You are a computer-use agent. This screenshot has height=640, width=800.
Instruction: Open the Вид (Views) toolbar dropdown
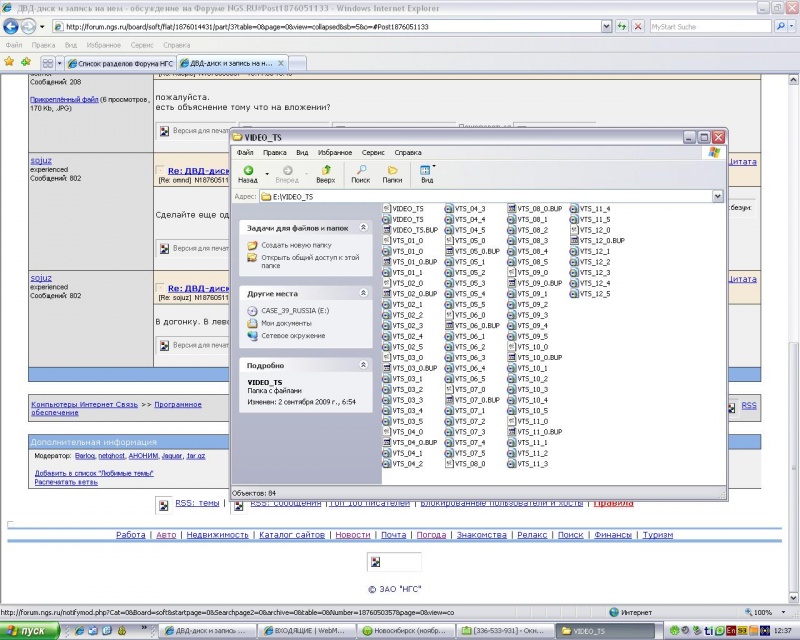pyautogui.click(x=427, y=174)
